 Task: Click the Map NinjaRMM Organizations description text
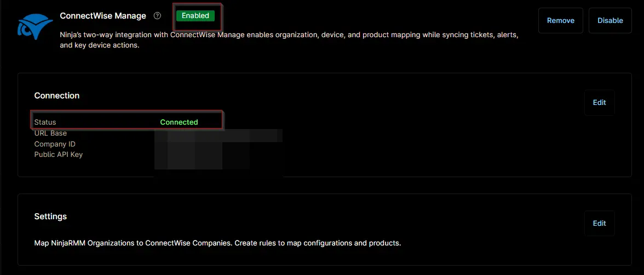218,243
